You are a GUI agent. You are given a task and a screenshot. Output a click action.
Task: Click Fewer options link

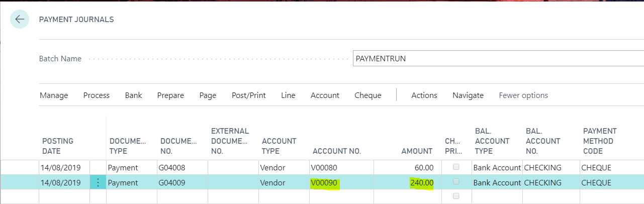pyautogui.click(x=523, y=95)
